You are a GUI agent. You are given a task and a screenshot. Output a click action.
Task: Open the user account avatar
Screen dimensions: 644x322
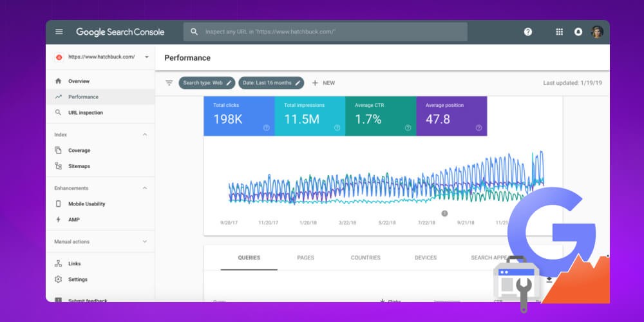coord(597,32)
